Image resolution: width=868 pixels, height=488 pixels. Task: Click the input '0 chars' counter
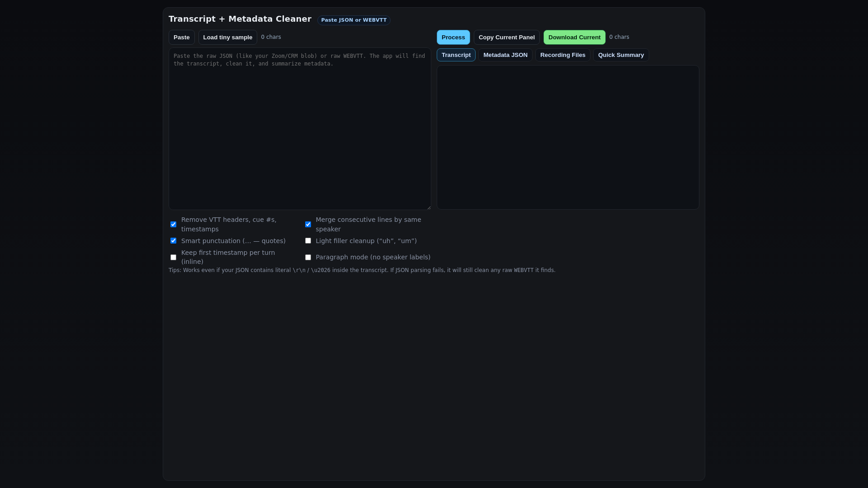point(271,37)
